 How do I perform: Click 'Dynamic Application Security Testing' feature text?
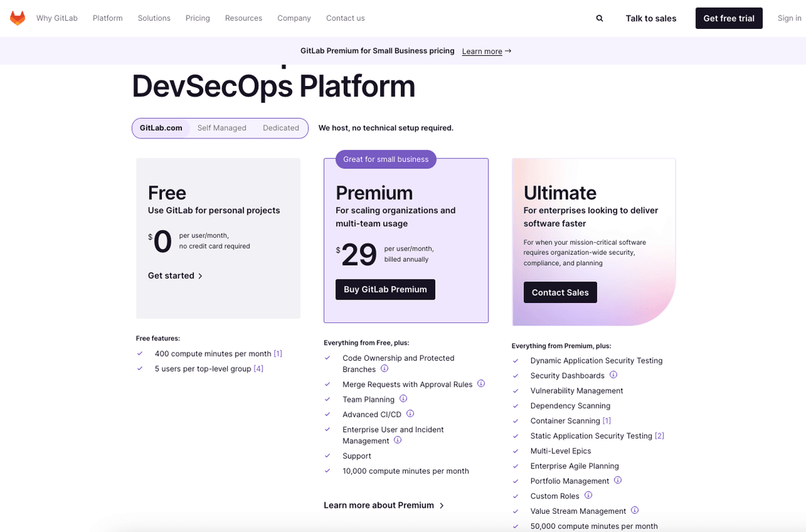coord(596,361)
